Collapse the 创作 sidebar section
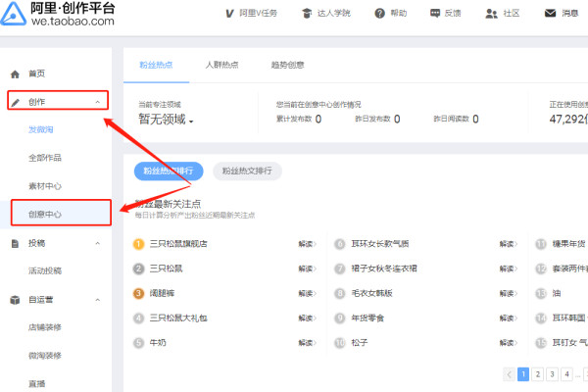 coord(97,102)
